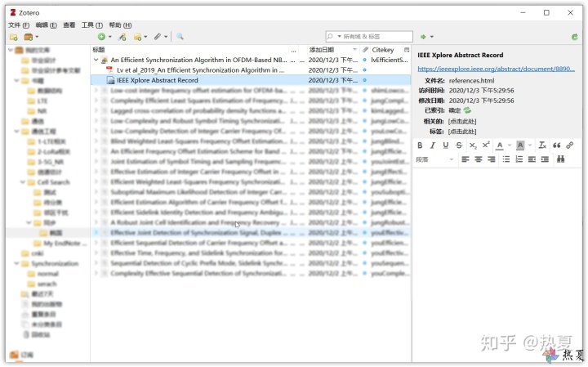588x367 pixels.
Task: Select the Cell Search collection folder
Action: point(53,182)
